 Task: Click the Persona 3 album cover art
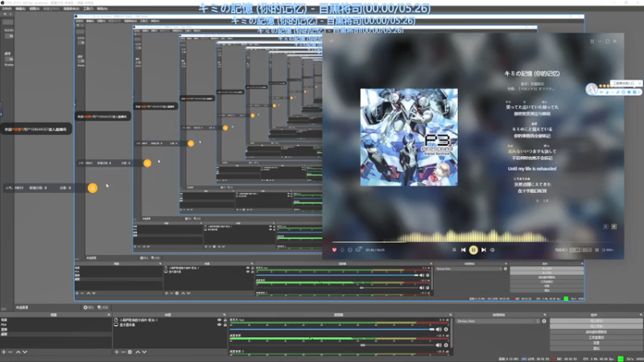point(409,137)
